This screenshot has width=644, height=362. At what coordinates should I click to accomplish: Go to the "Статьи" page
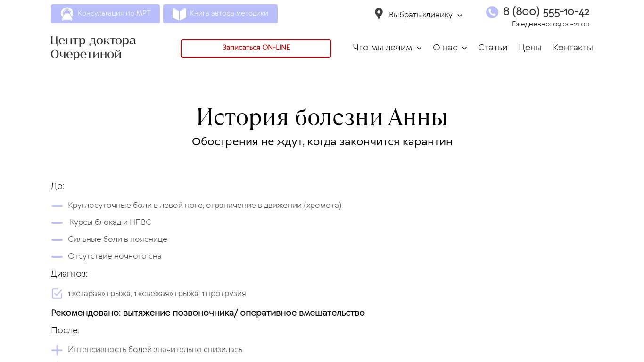(492, 48)
